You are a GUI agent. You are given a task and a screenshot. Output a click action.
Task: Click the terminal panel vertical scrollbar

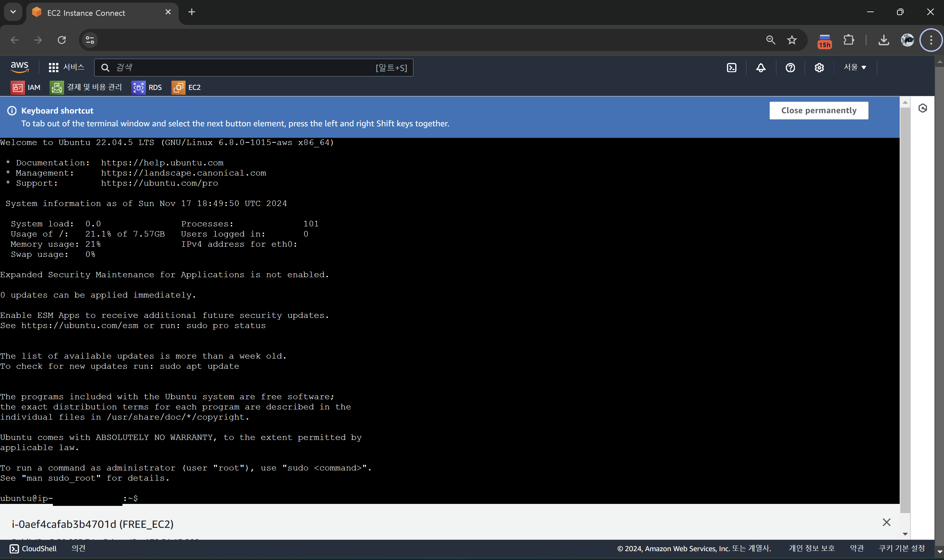click(905, 310)
